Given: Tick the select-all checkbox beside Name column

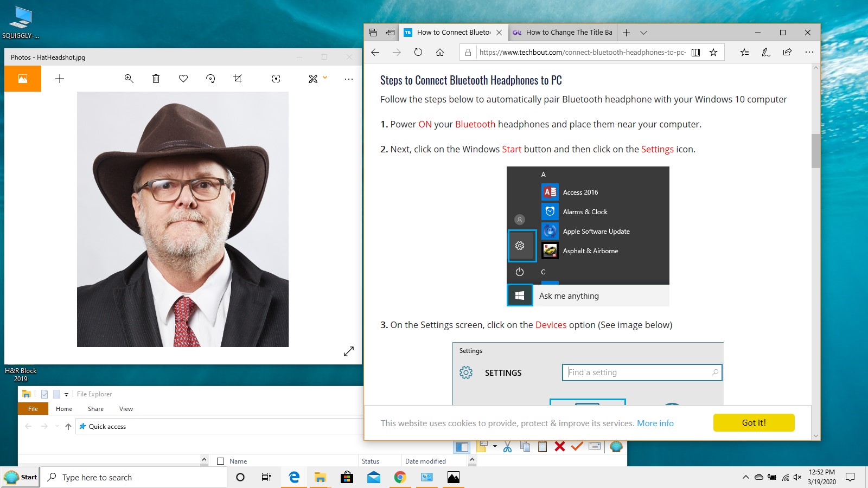Looking at the screenshot, I should click(220, 461).
